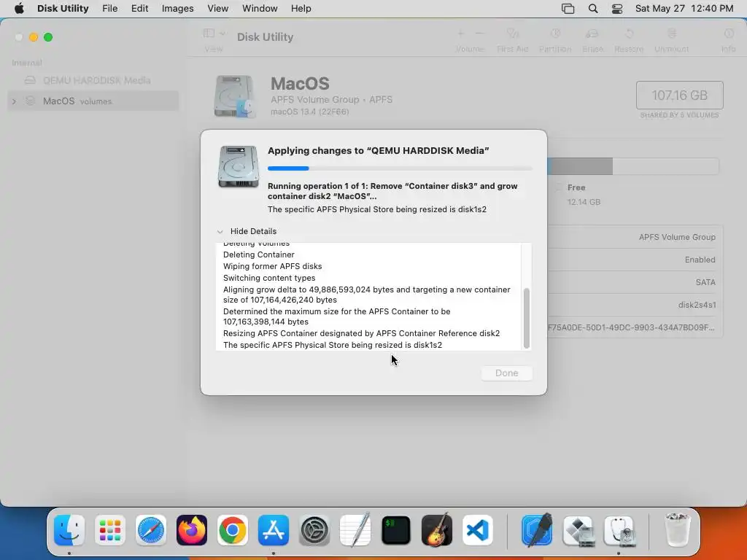Click the Erase toolbar icon

[592, 34]
